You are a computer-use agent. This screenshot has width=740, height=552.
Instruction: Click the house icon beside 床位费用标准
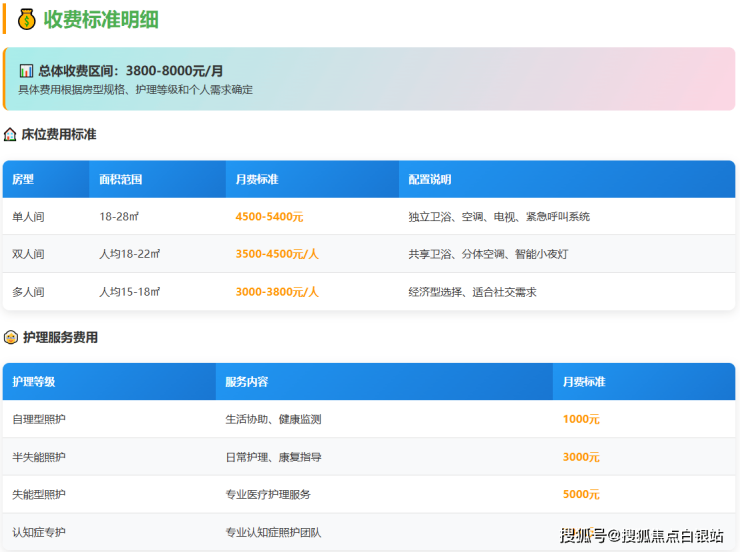(x=10, y=134)
